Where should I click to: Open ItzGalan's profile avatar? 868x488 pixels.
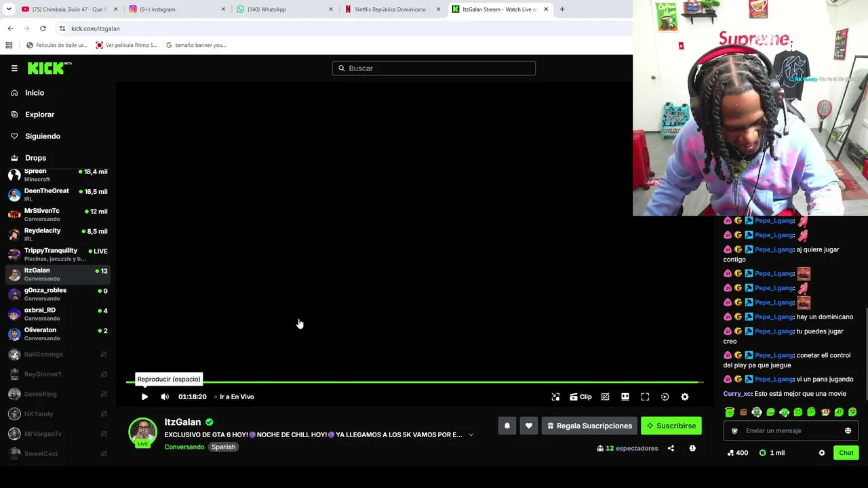[142, 432]
